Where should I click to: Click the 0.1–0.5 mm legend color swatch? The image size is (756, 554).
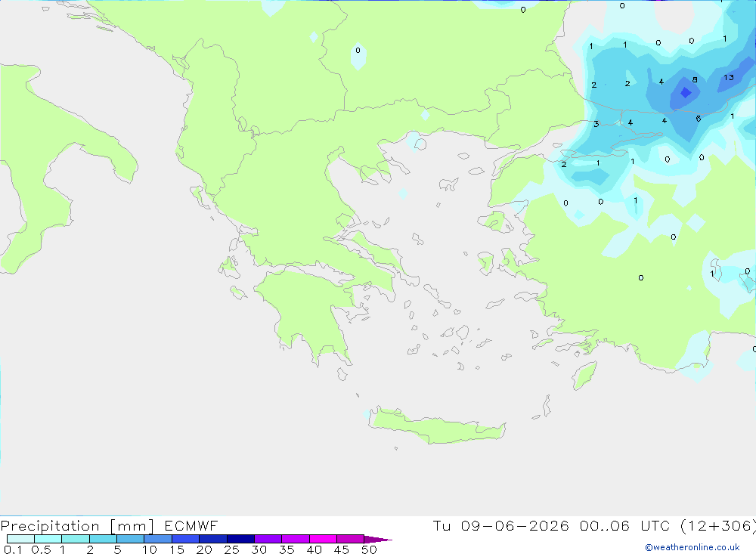[20, 539]
